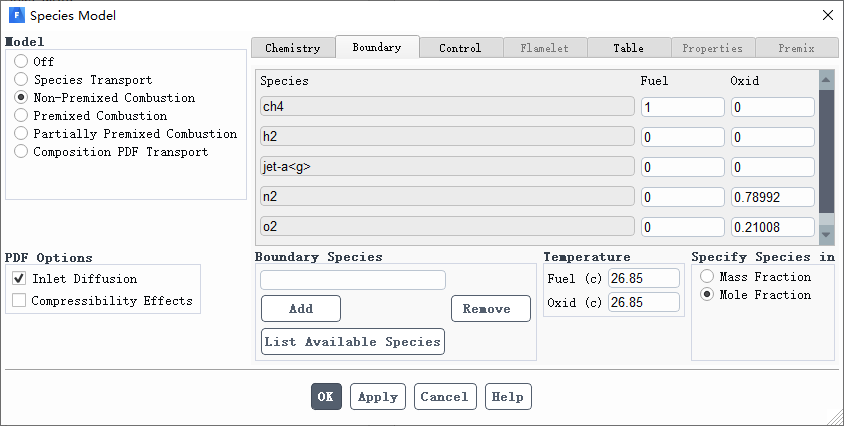This screenshot has height=426, width=844.
Task: Click the o2 Oxid value field
Action: click(772, 227)
